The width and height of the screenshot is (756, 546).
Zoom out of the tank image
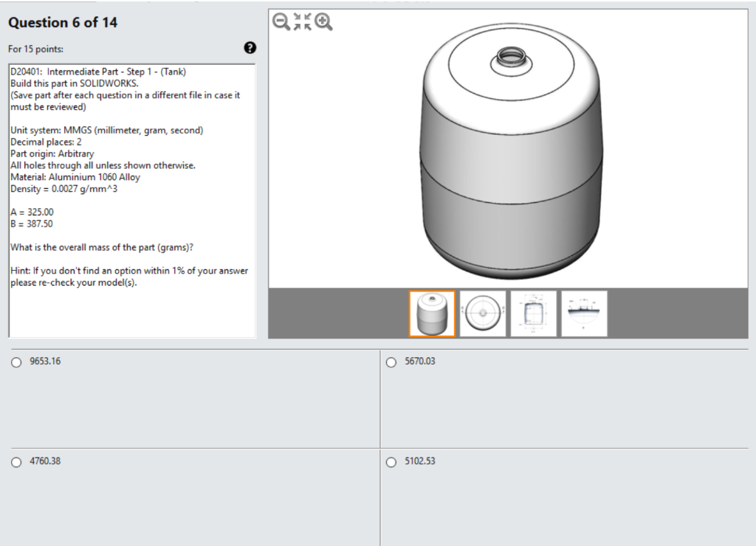(281, 21)
